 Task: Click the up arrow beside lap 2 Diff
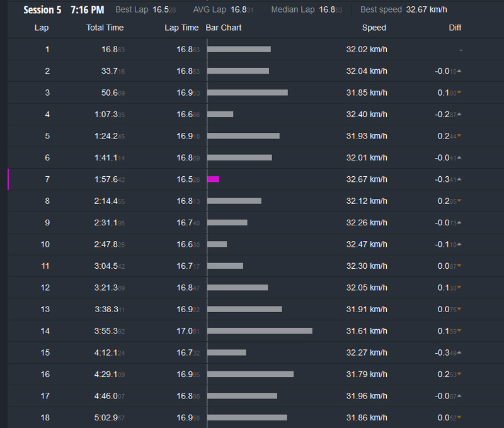point(459,71)
